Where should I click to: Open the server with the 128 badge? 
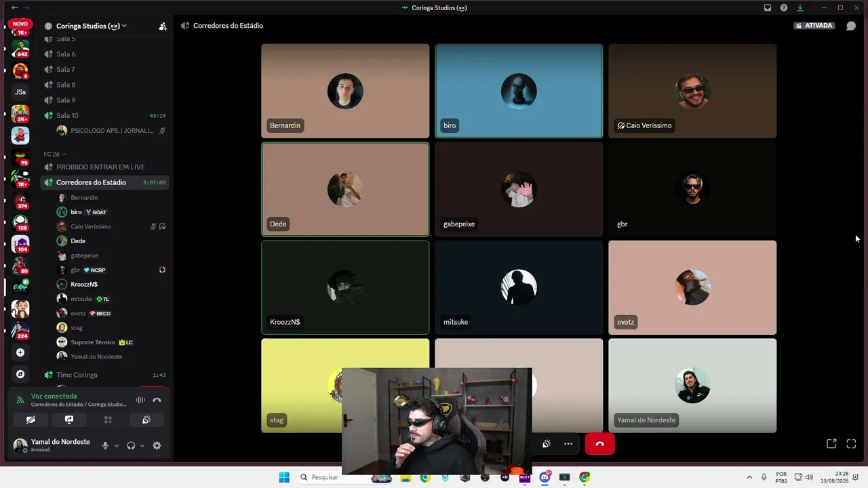click(x=20, y=222)
